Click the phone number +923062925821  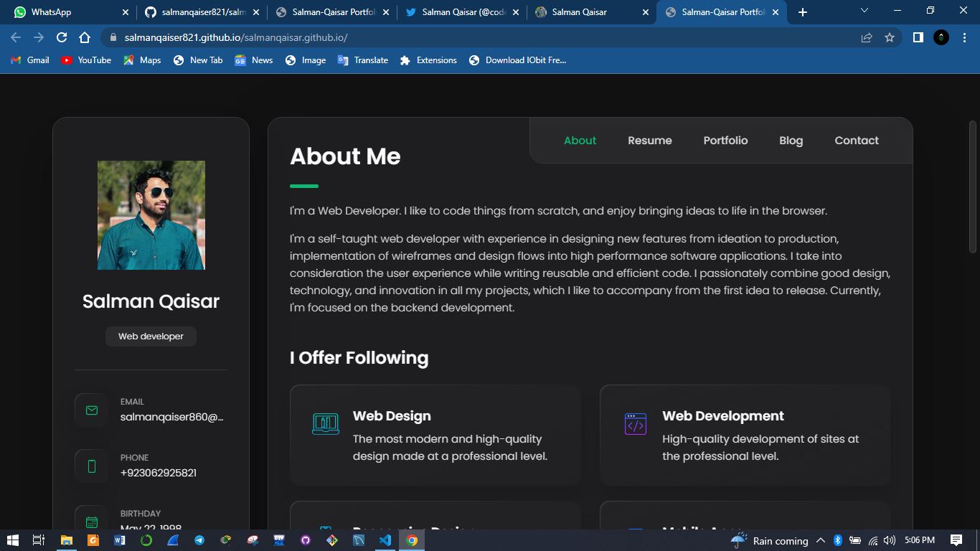click(x=159, y=473)
